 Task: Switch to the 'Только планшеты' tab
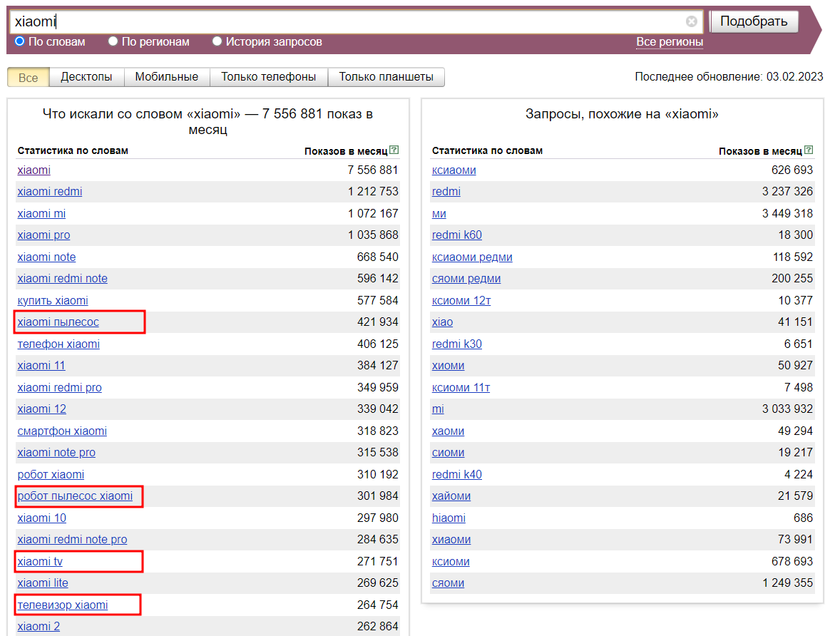pos(386,77)
